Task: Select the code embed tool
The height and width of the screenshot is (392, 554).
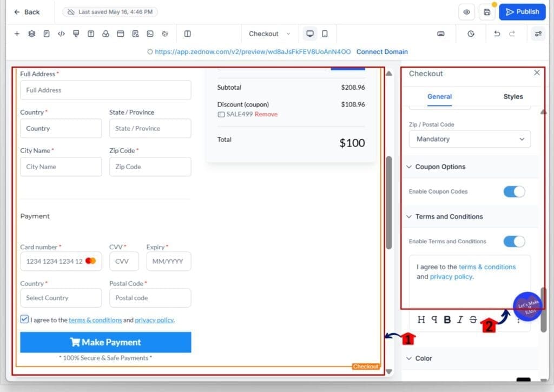Action: pos(61,34)
